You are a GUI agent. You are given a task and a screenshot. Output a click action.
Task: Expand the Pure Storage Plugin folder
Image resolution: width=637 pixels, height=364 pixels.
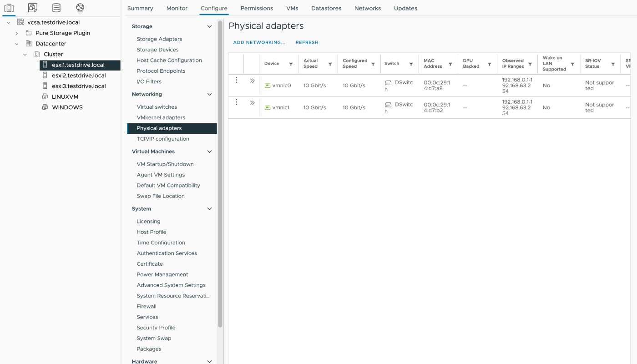click(x=17, y=33)
